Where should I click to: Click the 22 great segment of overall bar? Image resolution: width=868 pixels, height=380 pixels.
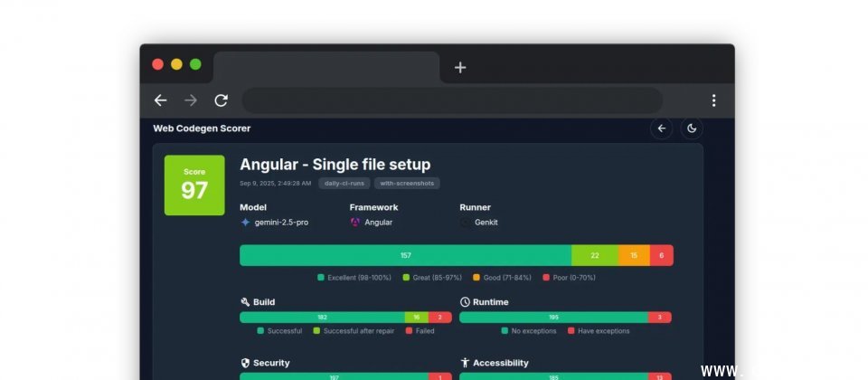(x=595, y=255)
